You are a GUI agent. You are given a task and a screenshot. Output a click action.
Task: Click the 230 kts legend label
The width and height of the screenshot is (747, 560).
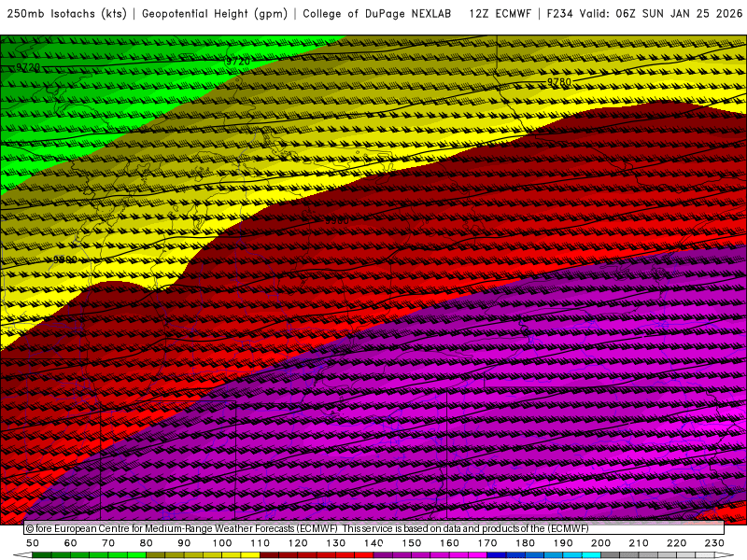pyautogui.click(x=714, y=543)
